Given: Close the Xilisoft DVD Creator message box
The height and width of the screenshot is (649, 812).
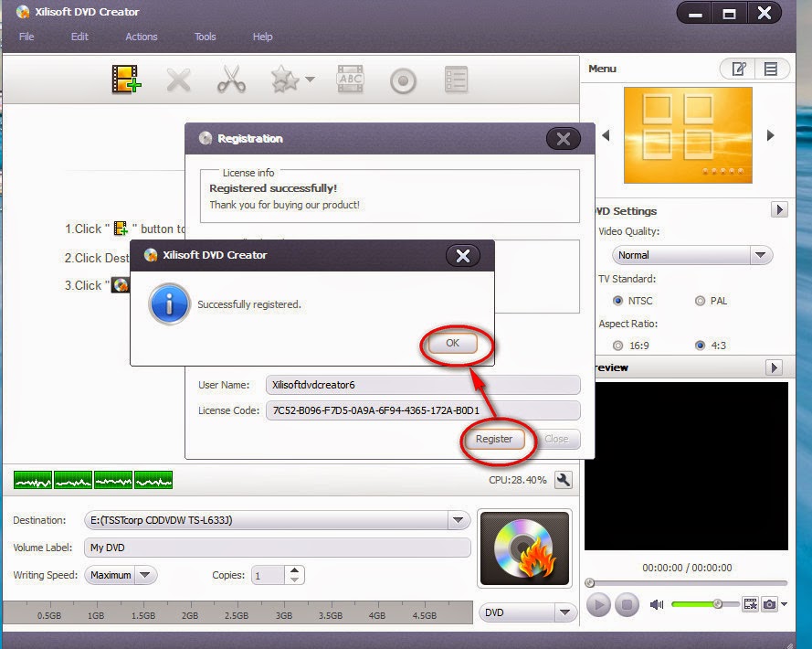Looking at the screenshot, I should (x=463, y=256).
